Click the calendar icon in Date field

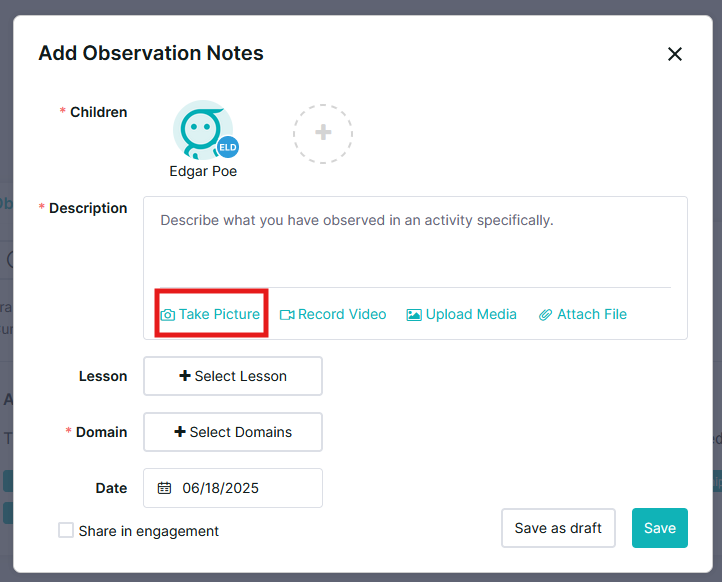coord(164,488)
